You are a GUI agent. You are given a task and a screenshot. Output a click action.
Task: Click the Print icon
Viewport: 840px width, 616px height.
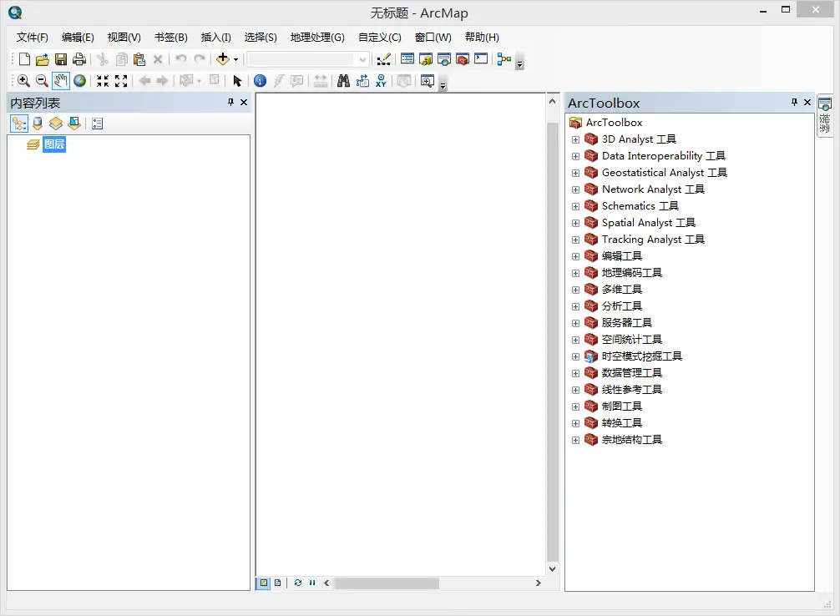(79, 59)
